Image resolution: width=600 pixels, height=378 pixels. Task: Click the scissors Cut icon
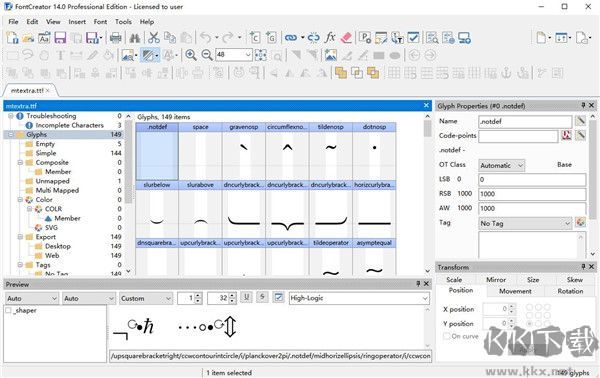153,38
